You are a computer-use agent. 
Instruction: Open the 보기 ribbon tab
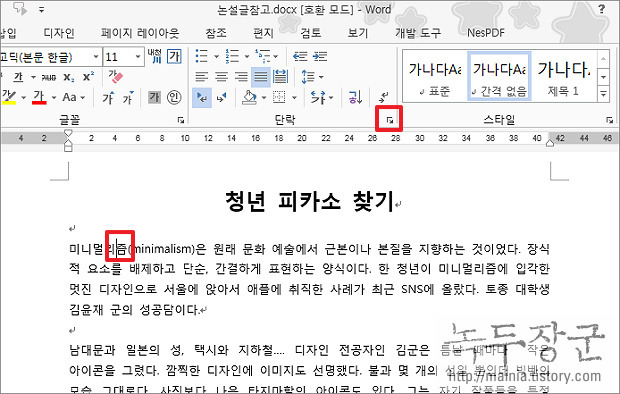[358, 33]
